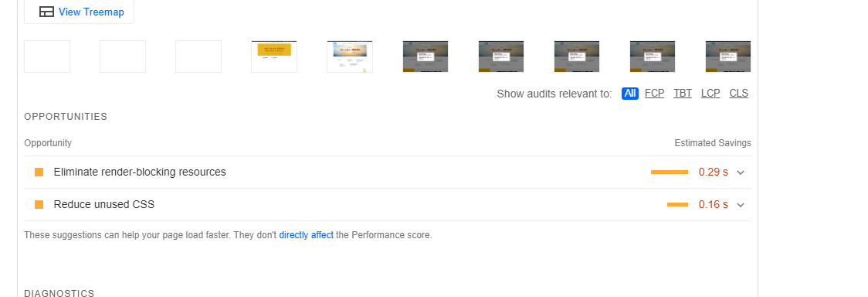Click the Reduce unused CSS title text
The width and height of the screenshot is (868, 297).
click(x=104, y=204)
